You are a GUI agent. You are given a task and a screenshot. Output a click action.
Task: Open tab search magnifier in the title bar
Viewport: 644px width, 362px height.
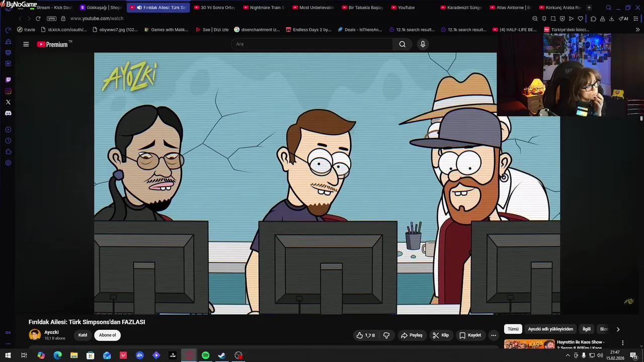click(x=608, y=8)
